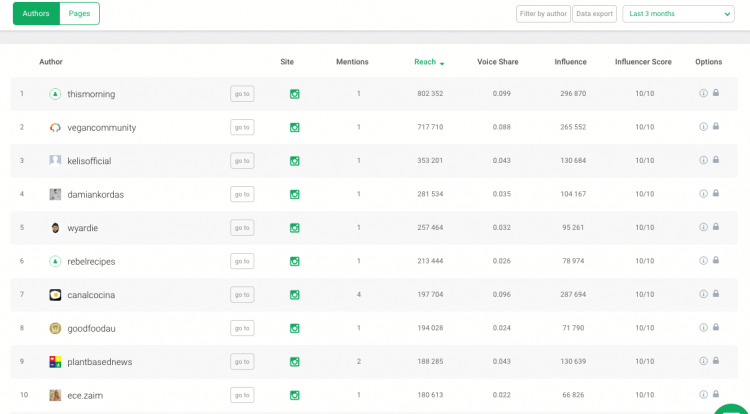Click Instagram icon in plantbasednews row

(x=295, y=362)
